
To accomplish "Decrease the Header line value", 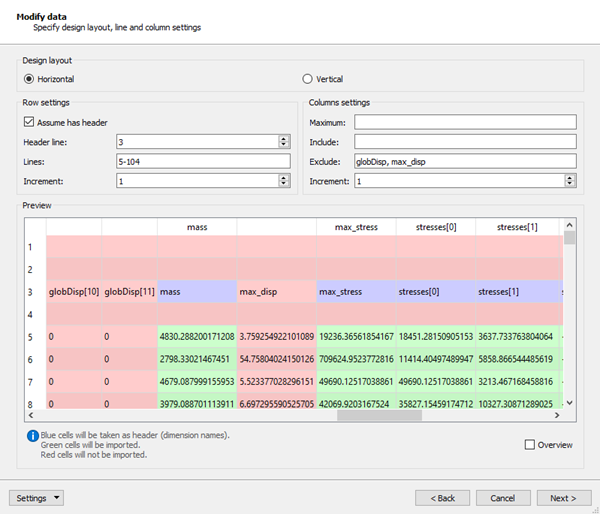I will (284, 145).
